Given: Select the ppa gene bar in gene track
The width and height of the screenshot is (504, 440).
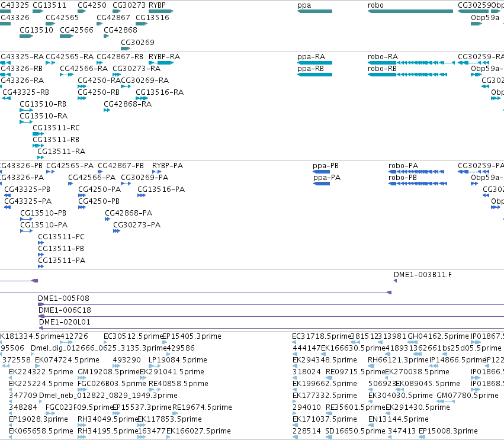Looking at the screenshot, I should [x=314, y=11].
